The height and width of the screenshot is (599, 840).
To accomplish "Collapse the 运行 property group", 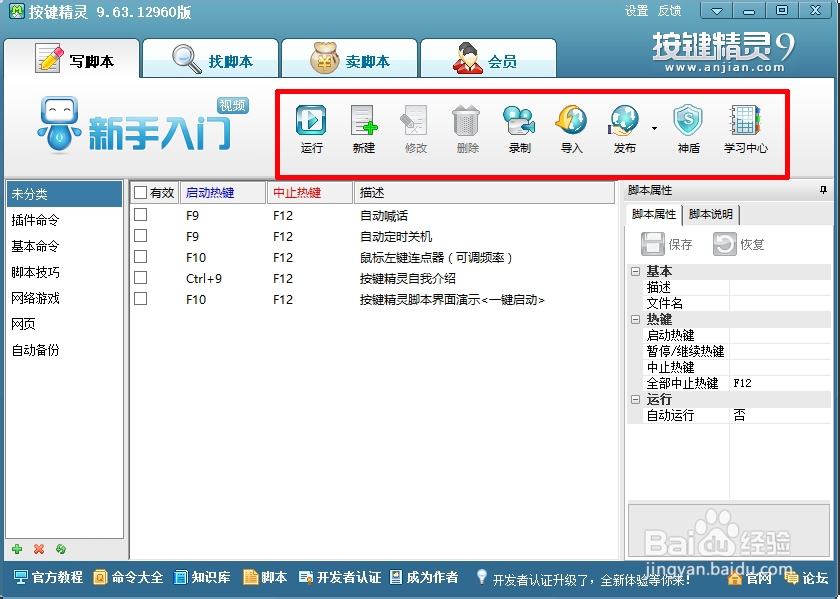I will pos(635,399).
